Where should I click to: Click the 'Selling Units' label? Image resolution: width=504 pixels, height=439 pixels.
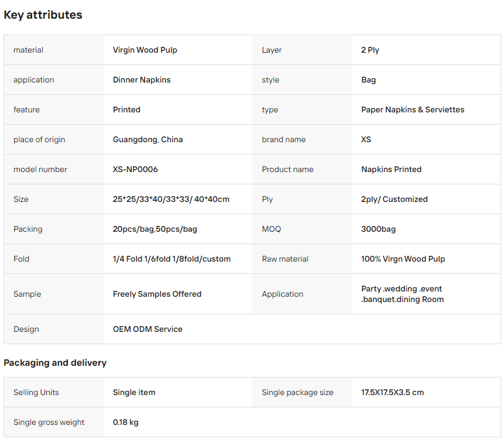pyautogui.click(x=36, y=392)
